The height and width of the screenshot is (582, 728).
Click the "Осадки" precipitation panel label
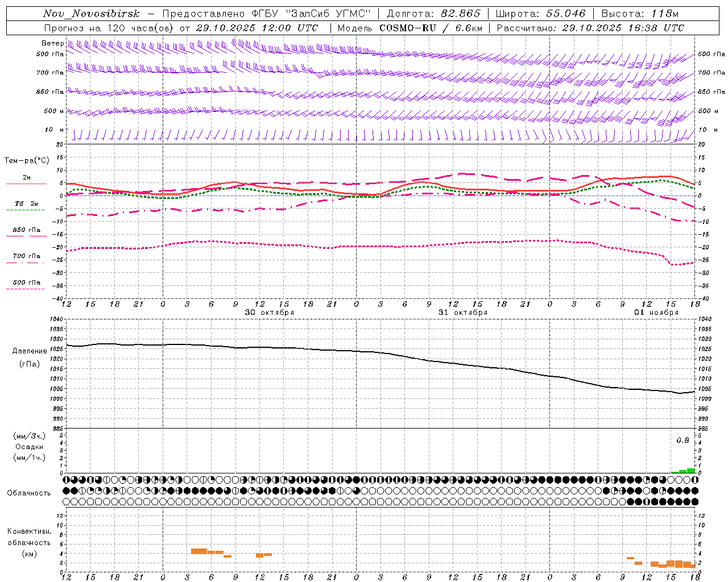[x=30, y=447]
